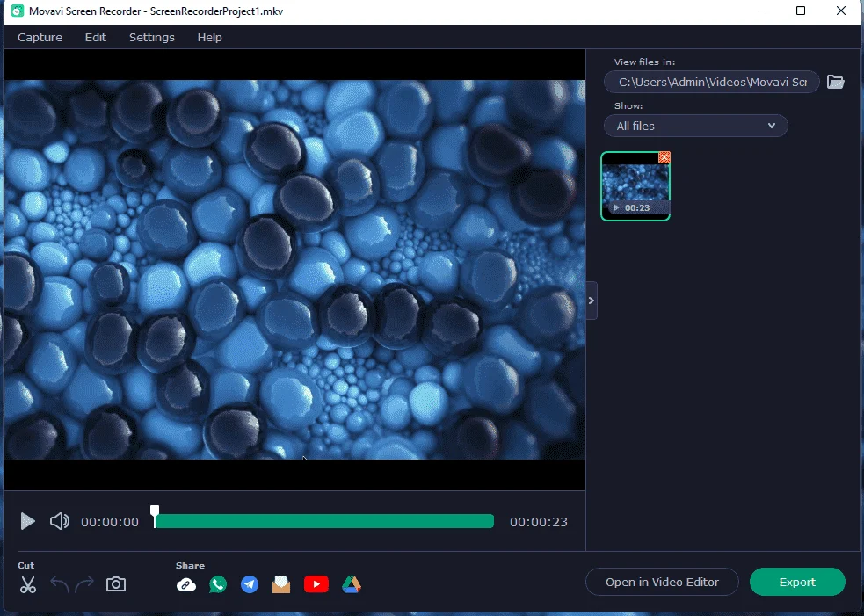864x616 pixels.
Task: Open the Capture menu
Action: 40,38
